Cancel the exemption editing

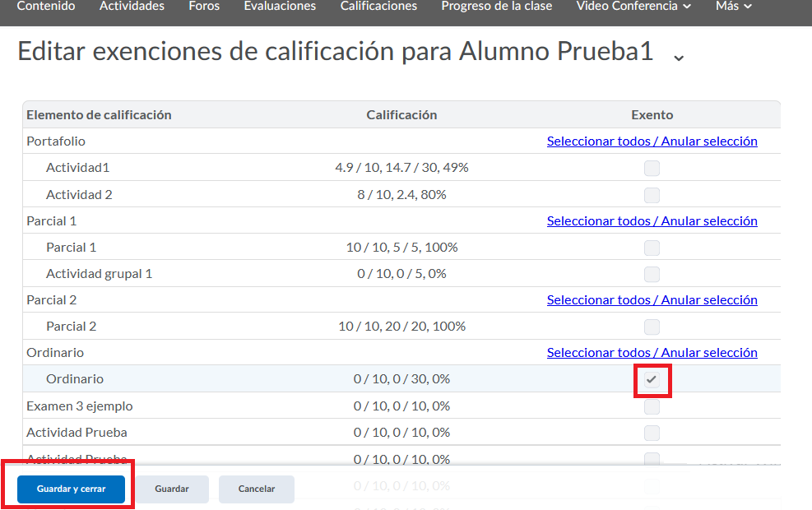pyautogui.click(x=257, y=489)
